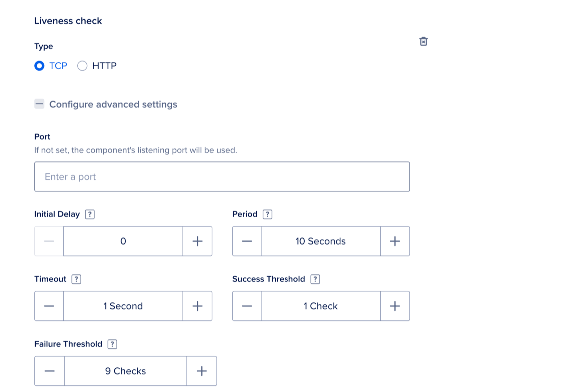This screenshot has width=574, height=392.
Task: Open the Failure Threshold help icon
Action: [113, 344]
